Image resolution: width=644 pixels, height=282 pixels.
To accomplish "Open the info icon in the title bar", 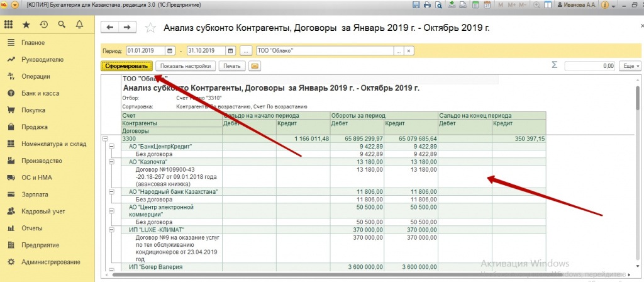I will point(604,5).
